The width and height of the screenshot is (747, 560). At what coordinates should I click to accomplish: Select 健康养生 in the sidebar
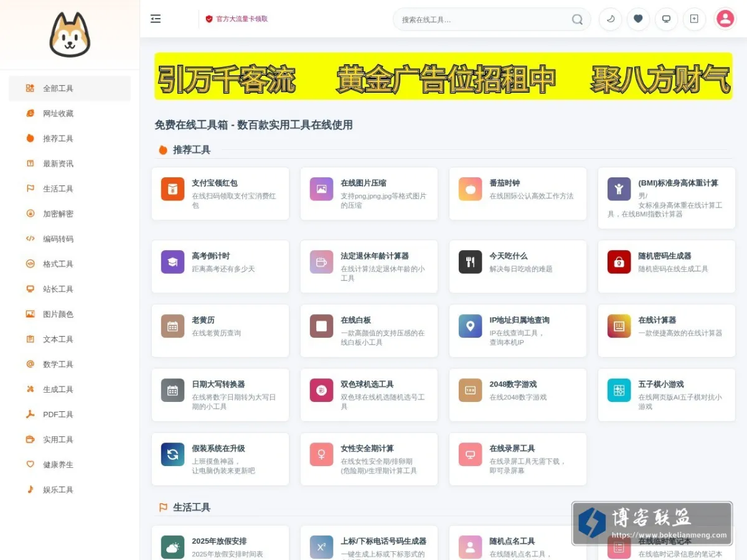click(70, 465)
